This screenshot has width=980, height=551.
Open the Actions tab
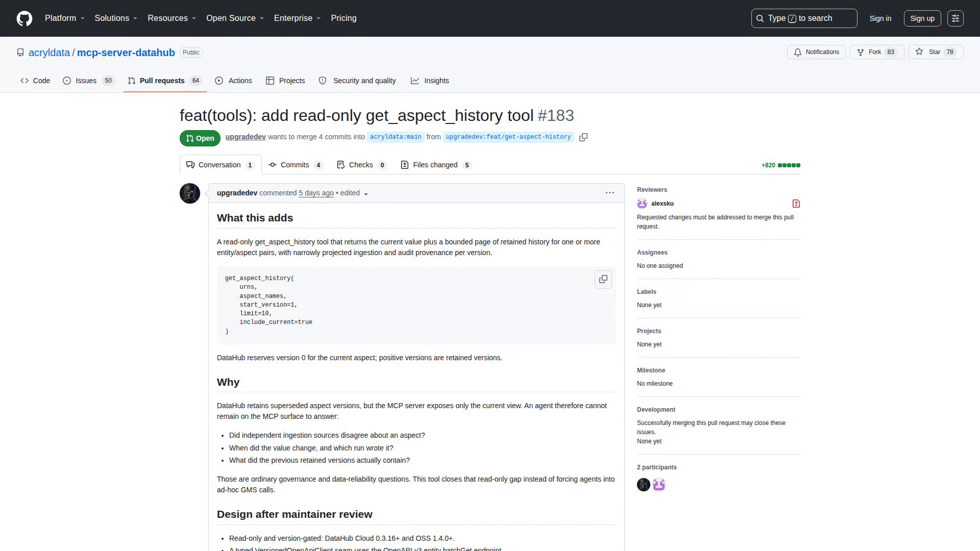coord(234,81)
